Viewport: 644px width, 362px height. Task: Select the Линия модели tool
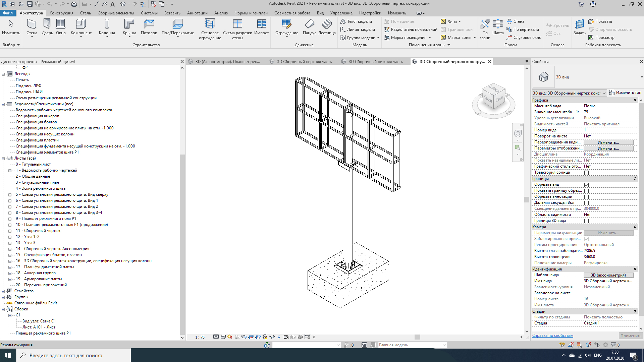point(358,29)
